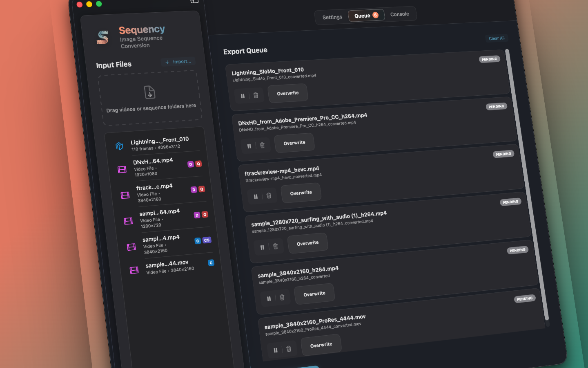Click Overwrite for sample_3840x2160_h264.mp4

coord(314,294)
